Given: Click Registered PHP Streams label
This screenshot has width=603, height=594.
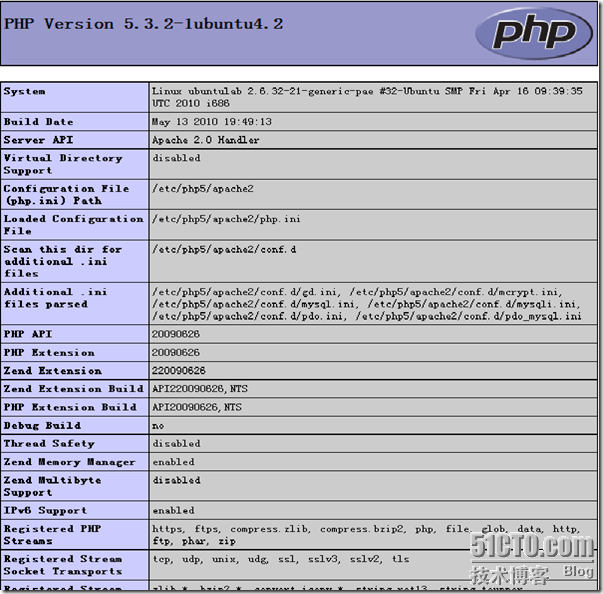Looking at the screenshot, I should 53,535.
